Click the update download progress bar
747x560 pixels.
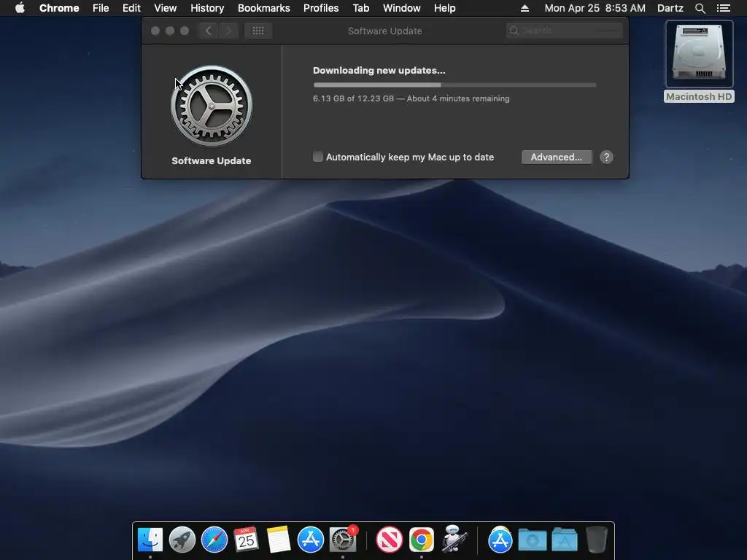pyautogui.click(x=454, y=85)
